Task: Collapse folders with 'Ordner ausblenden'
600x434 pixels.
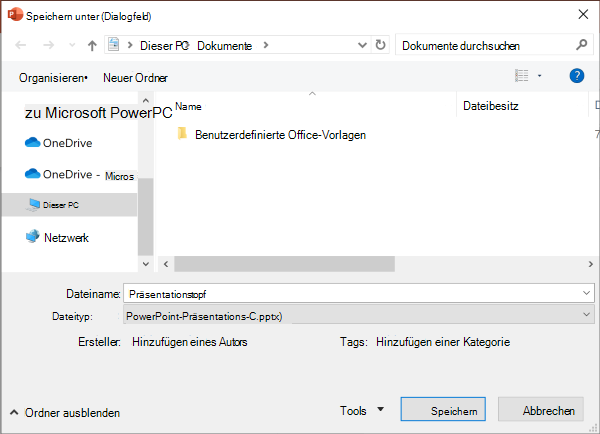Action: click(65, 413)
